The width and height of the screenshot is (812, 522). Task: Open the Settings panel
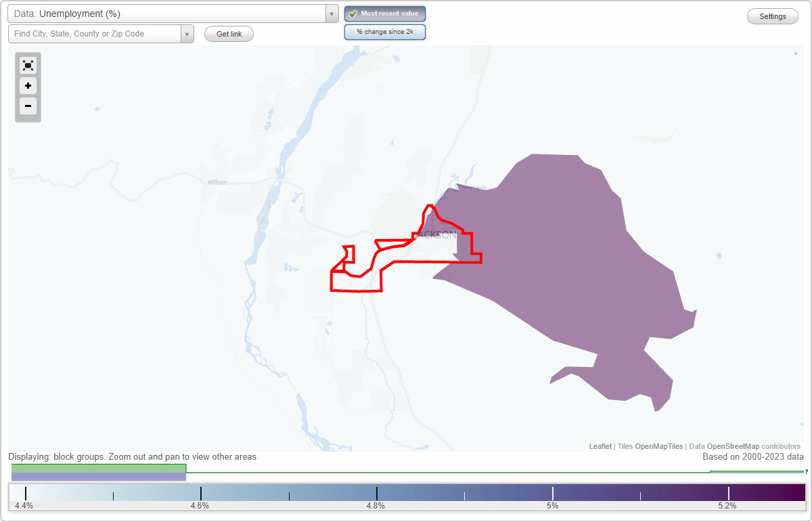tap(772, 16)
